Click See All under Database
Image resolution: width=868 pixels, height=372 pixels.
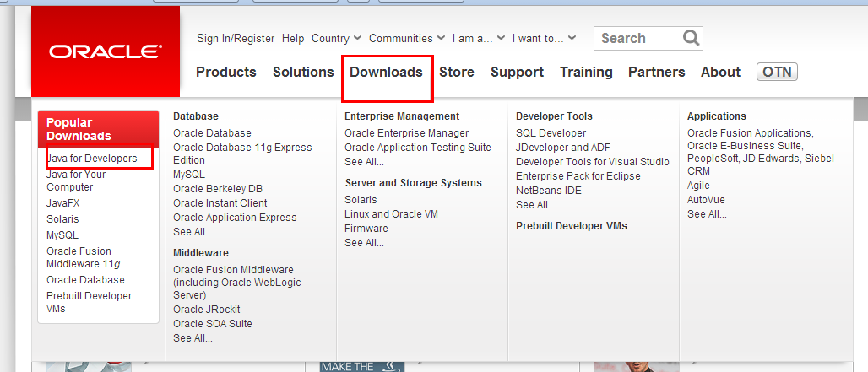pyautogui.click(x=193, y=232)
